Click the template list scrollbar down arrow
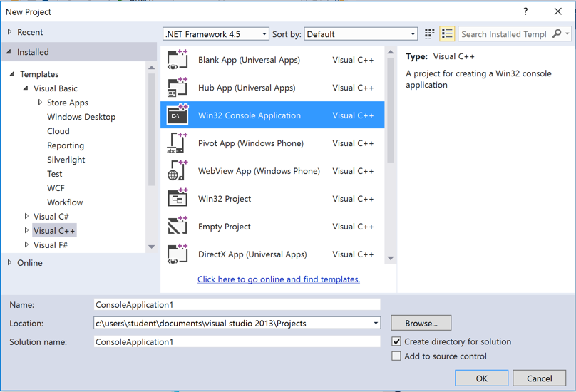The width and height of the screenshot is (576, 392). pos(391,258)
